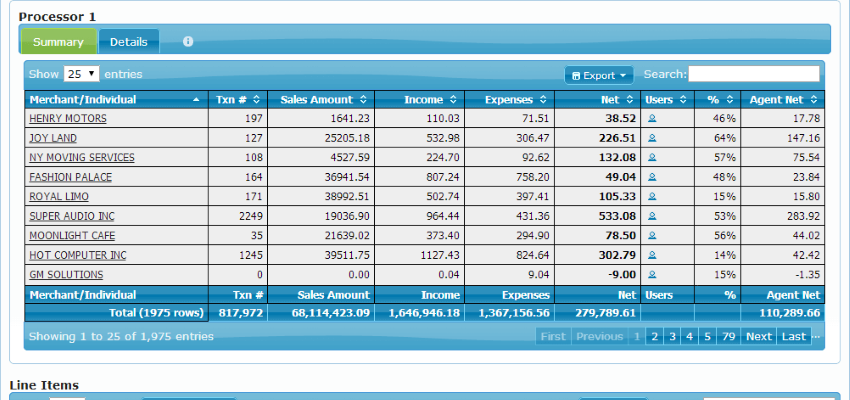Switch to the Details tab
This screenshot has height=400, width=850.
pos(129,42)
